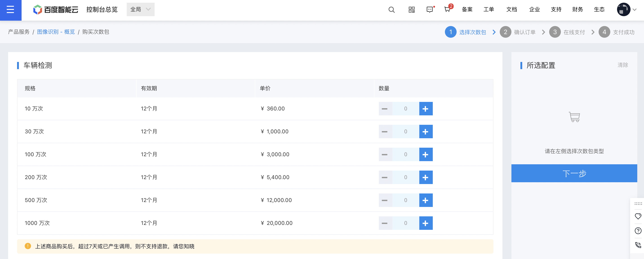The width and height of the screenshot is (644, 259).
Task: Click quantity field for 100 万次 package
Action: tap(406, 154)
